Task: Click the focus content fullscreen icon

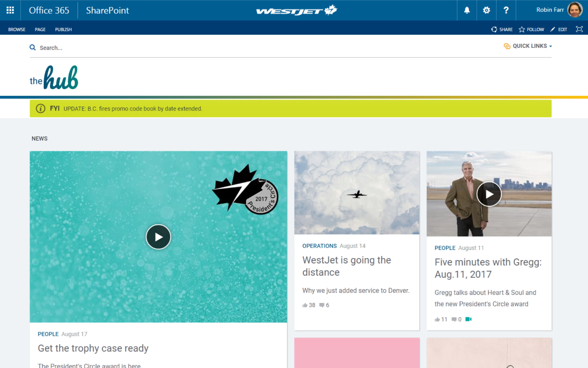Action: [579, 29]
